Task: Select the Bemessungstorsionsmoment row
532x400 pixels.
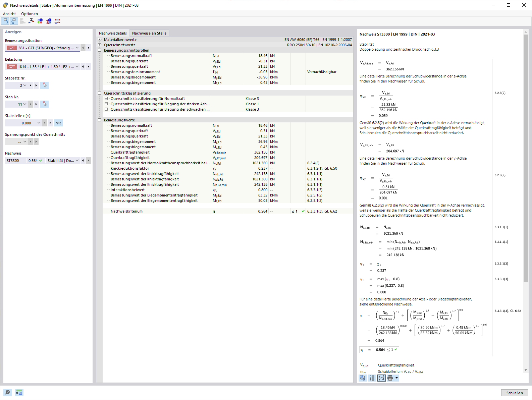Action: click(x=228, y=72)
